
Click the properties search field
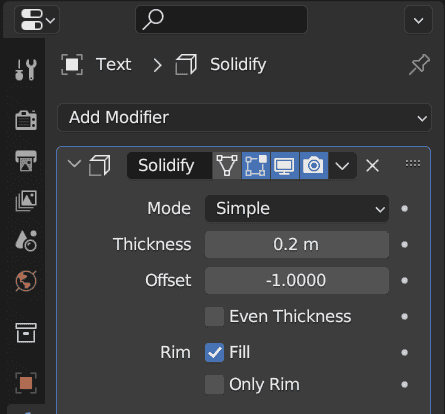coord(221,19)
